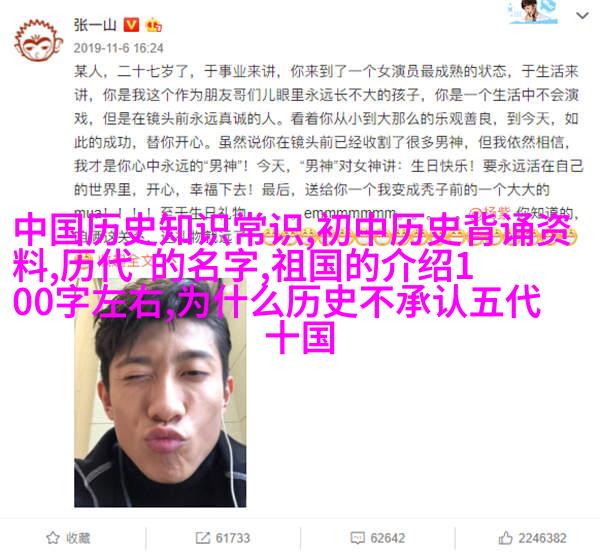
Task: Click the star favorite icon
Action: tap(53, 538)
